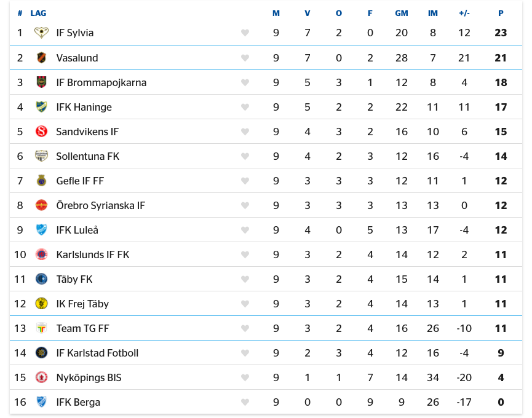The height and width of the screenshot is (418, 532).
Task: Click the Team TG FF logo
Action: click(41, 328)
